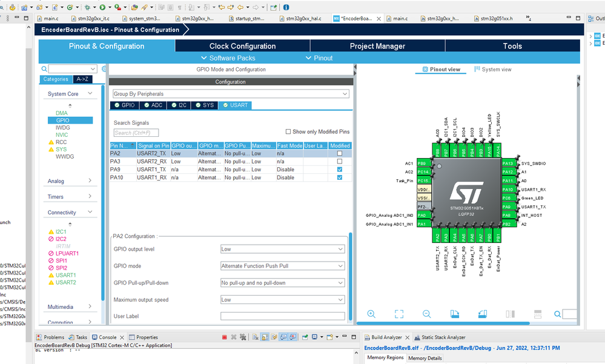Open the GPIO Pull-up/Pull-down dropdown

(282, 283)
